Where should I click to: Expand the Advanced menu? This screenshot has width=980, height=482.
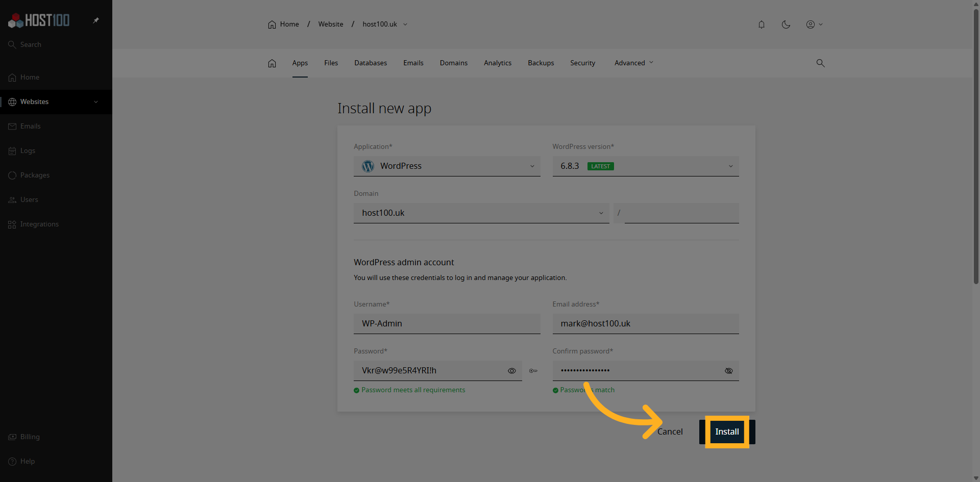click(x=633, y=63)
